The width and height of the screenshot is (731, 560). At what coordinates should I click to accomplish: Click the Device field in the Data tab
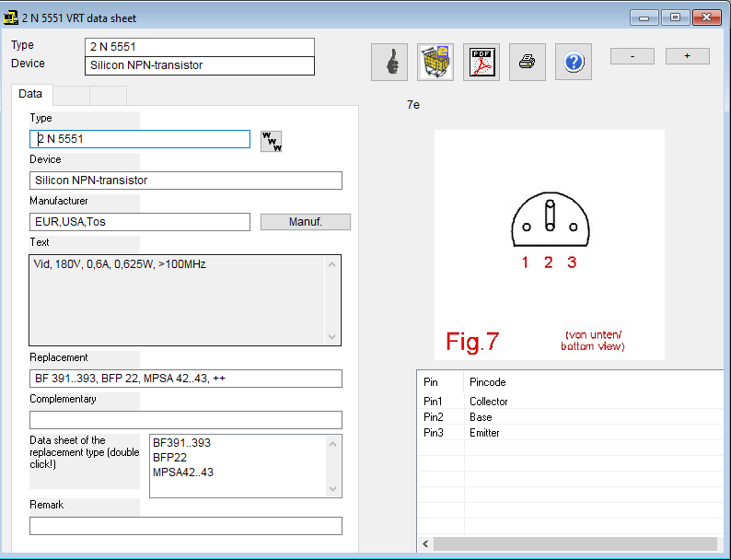click(186, 181)
